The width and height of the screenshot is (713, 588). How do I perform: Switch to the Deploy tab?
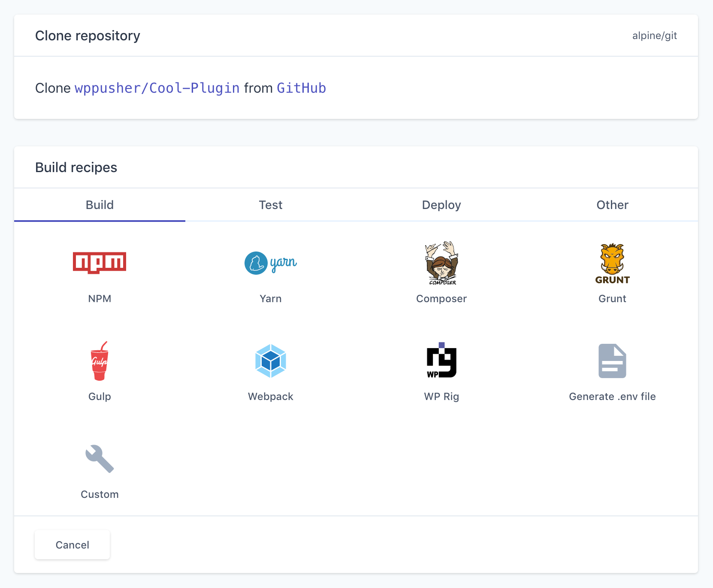pyautogui.click(x=441, y=205)
